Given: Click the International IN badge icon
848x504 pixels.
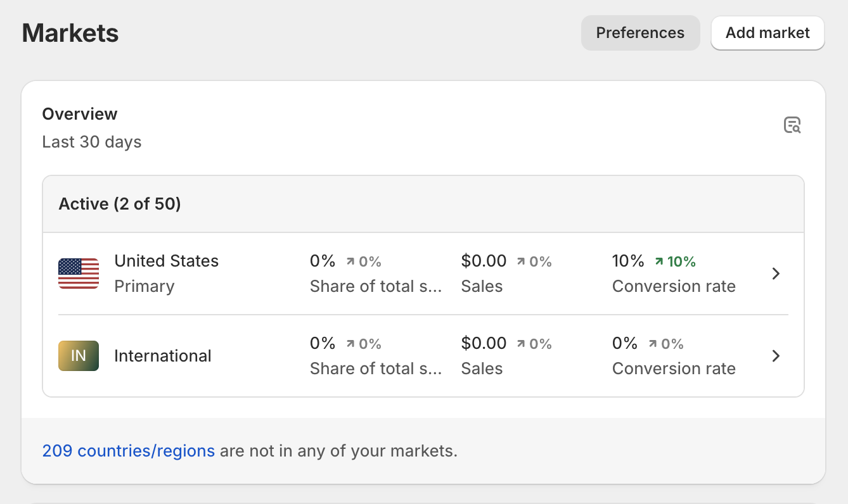Looking at the screenshot, I should coord(79,356).
